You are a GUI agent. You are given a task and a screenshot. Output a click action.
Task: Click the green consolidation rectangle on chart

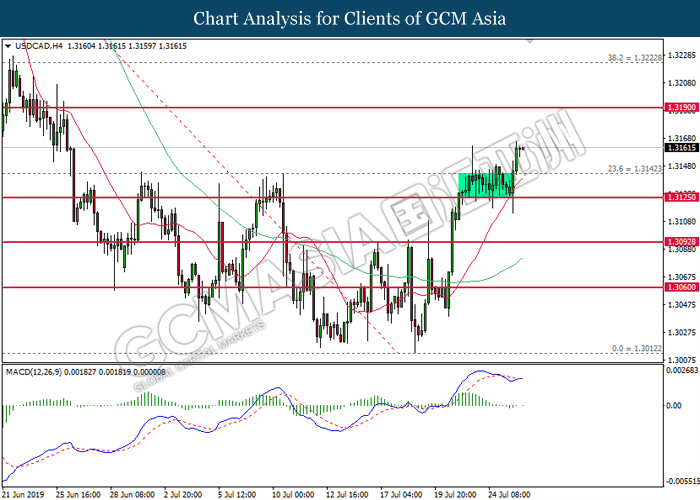[x=485, y=183]
